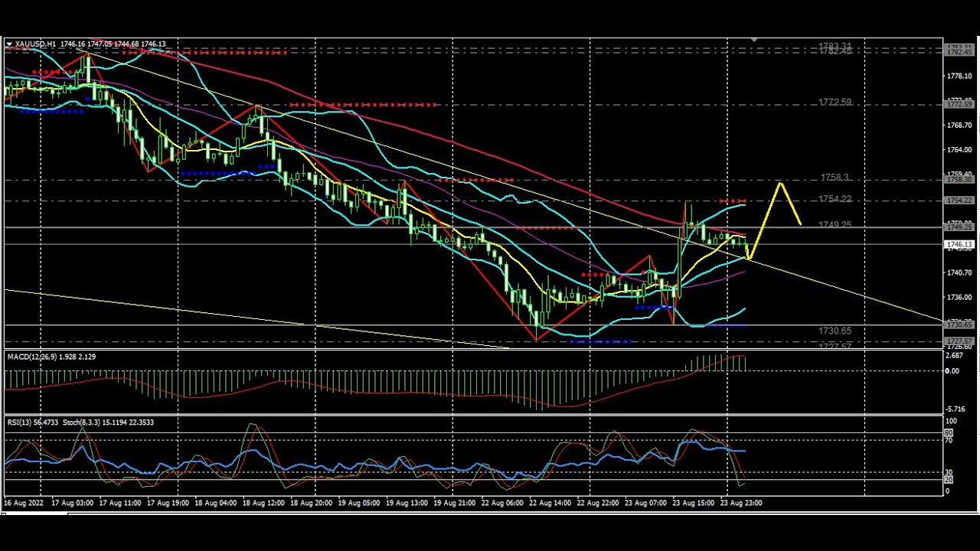Screen dimensions: 980x551
Task: Select the 22 Aug 14:00 time axis label
Action: click(x=550, y=503)
